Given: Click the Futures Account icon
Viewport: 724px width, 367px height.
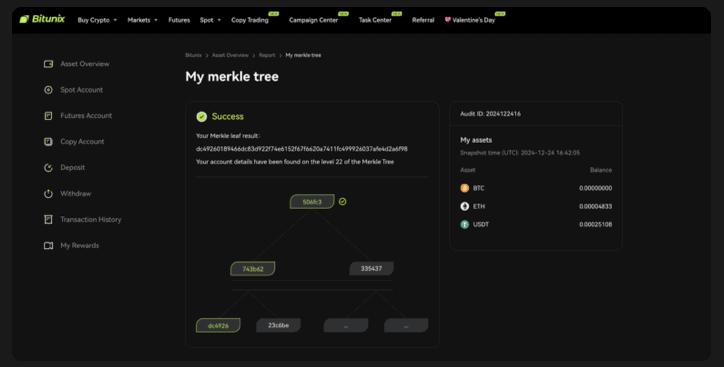Looking at the screenshot, I should [48, 115].
